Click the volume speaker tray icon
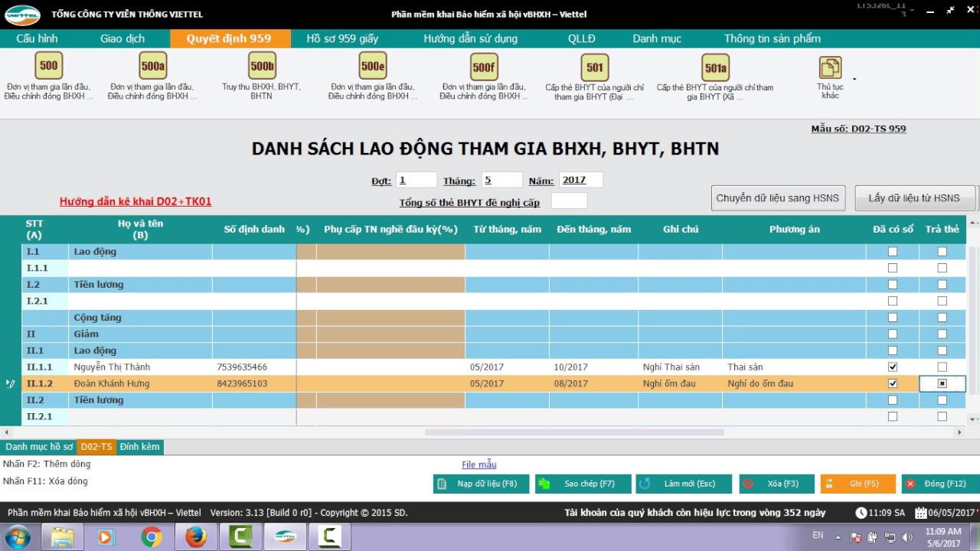This screenshot has width=980, height=551. pyautogui.click(x=907, y=538)
